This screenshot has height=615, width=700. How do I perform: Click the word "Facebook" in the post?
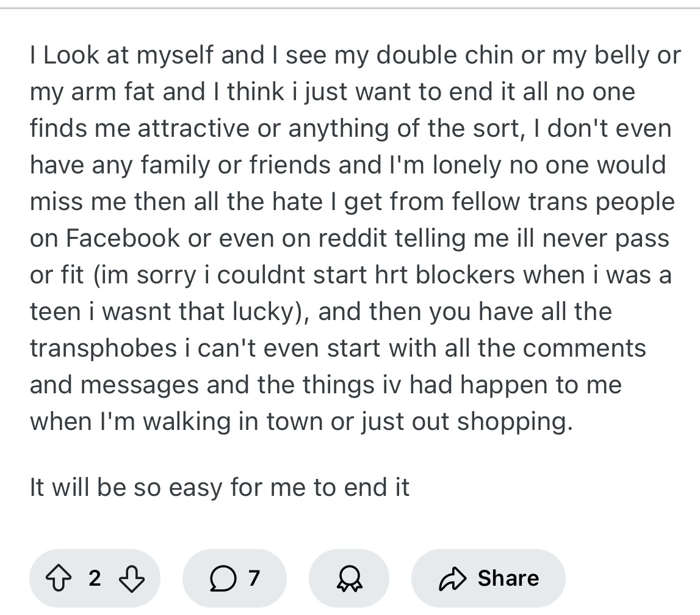[x=120, y=238]
